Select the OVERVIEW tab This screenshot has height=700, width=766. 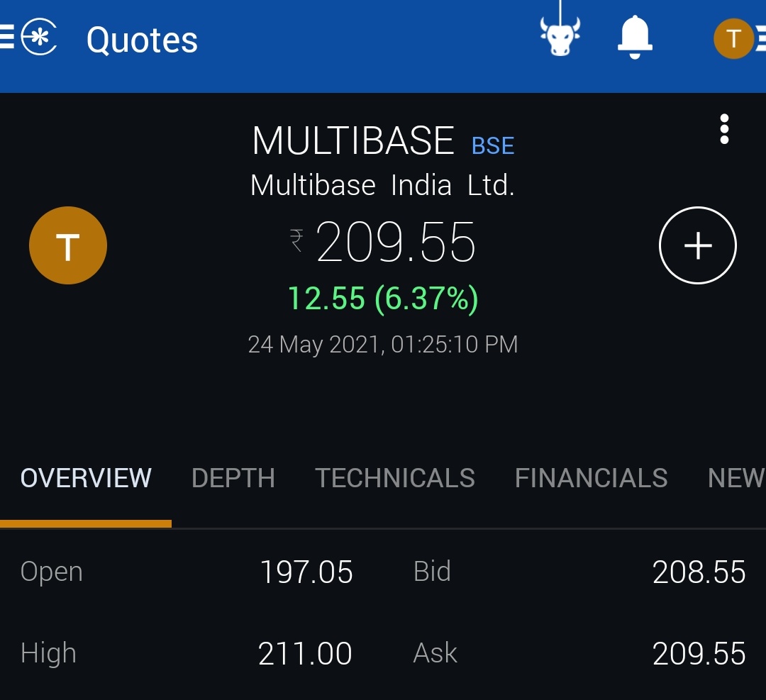(86, 478)
